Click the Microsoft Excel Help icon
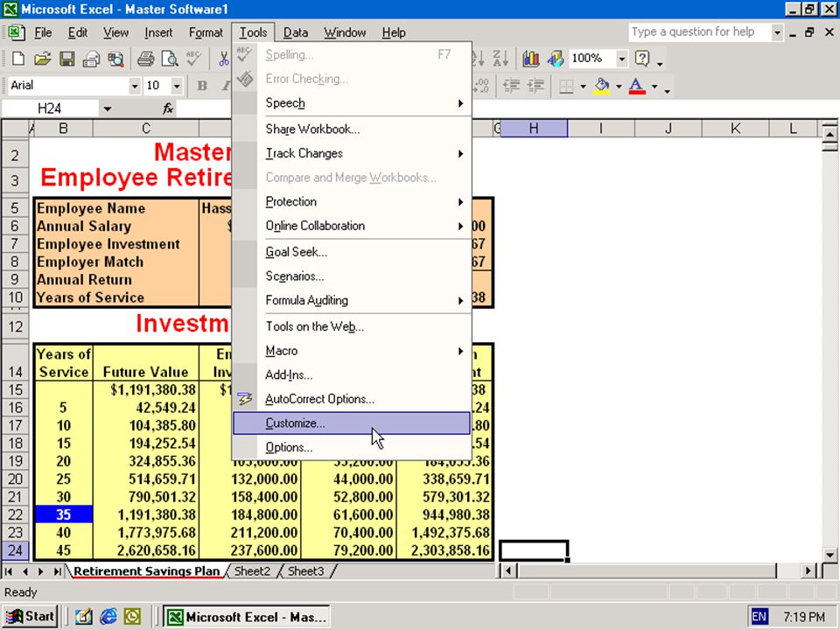This screenshot has height=630, width=840. (x=642, y=59)
